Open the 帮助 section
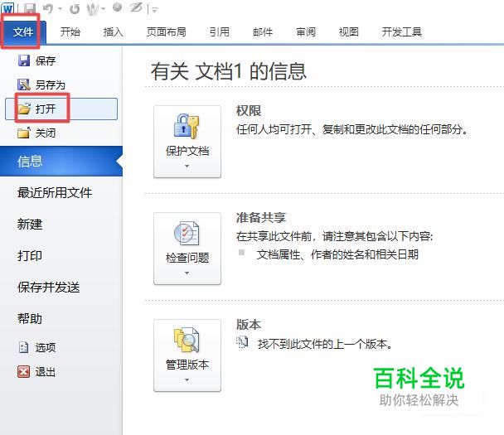 (x=30, y=318)
